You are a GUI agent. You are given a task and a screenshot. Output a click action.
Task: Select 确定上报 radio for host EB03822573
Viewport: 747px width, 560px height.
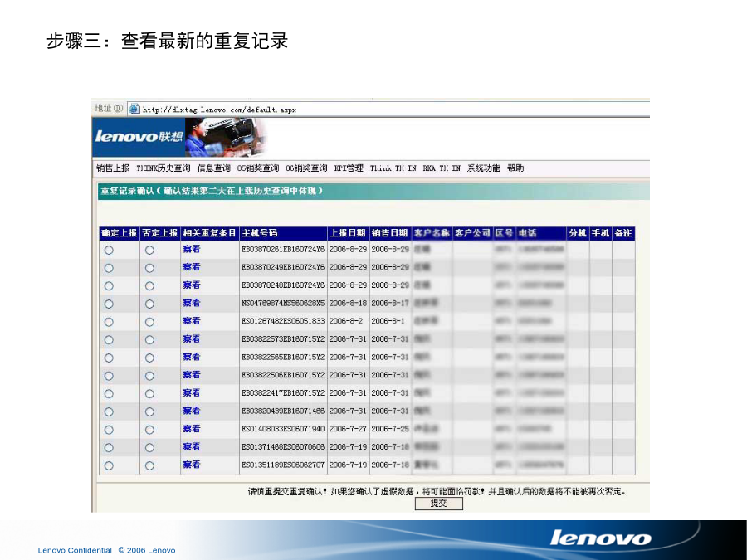[109, 340]
